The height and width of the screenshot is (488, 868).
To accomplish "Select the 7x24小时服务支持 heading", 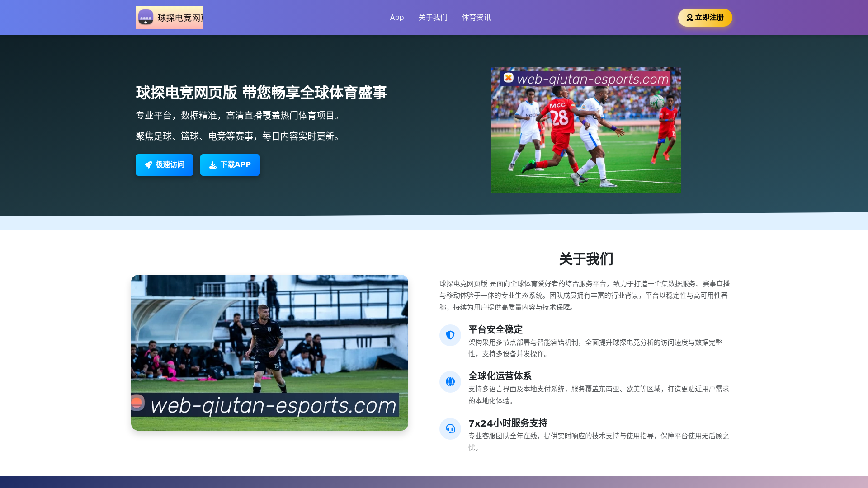I will (x=508, y=423).
